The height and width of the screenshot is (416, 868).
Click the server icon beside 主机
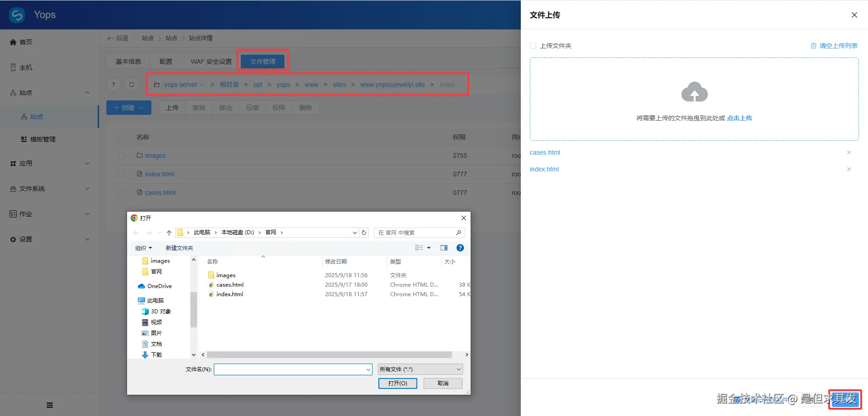pos(13,67)
